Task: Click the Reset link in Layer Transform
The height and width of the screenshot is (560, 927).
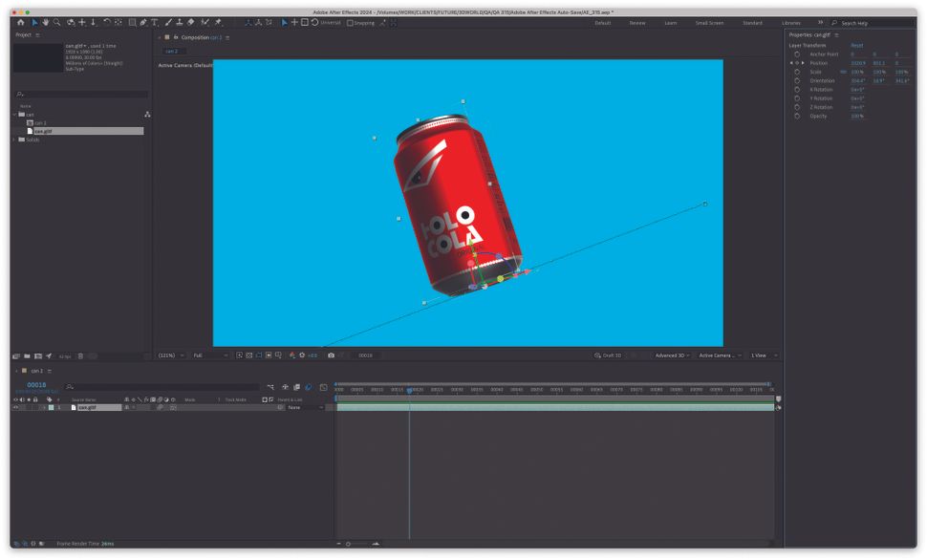Action: (x=857, y=45)
